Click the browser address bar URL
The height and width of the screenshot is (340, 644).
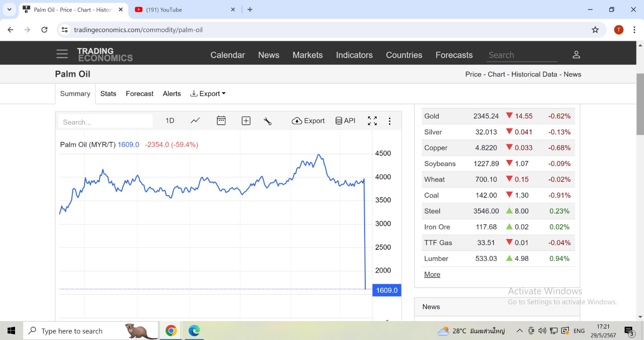[x=138, y=30]
